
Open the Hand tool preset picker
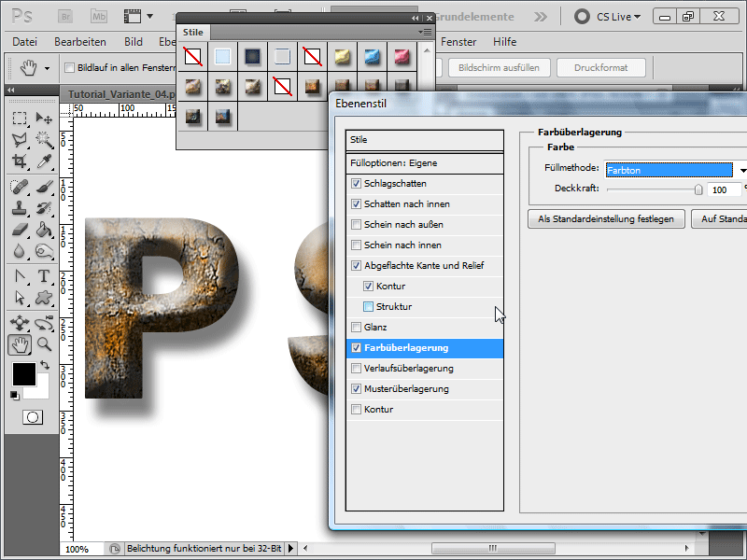pyautogui.click(x=48, y=68)
